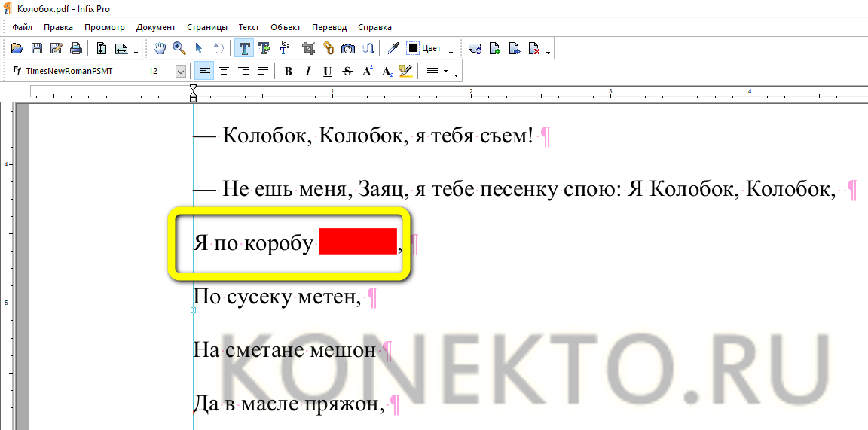Open the Перевод menu

click(x=329, y=27)
